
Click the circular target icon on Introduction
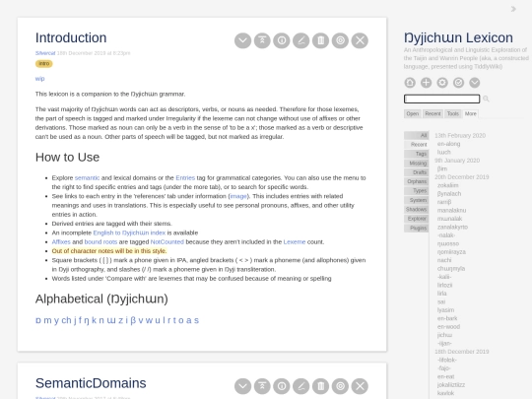point(340,40)
